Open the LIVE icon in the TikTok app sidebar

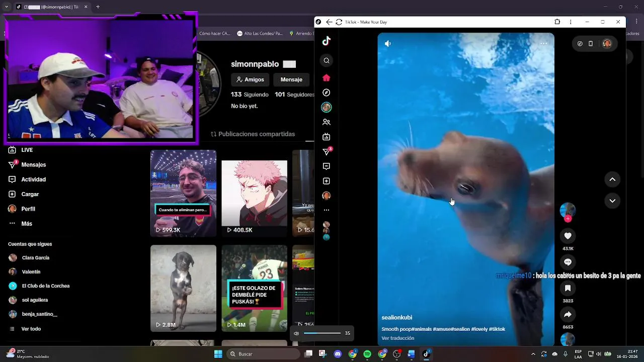coord(327,137)
